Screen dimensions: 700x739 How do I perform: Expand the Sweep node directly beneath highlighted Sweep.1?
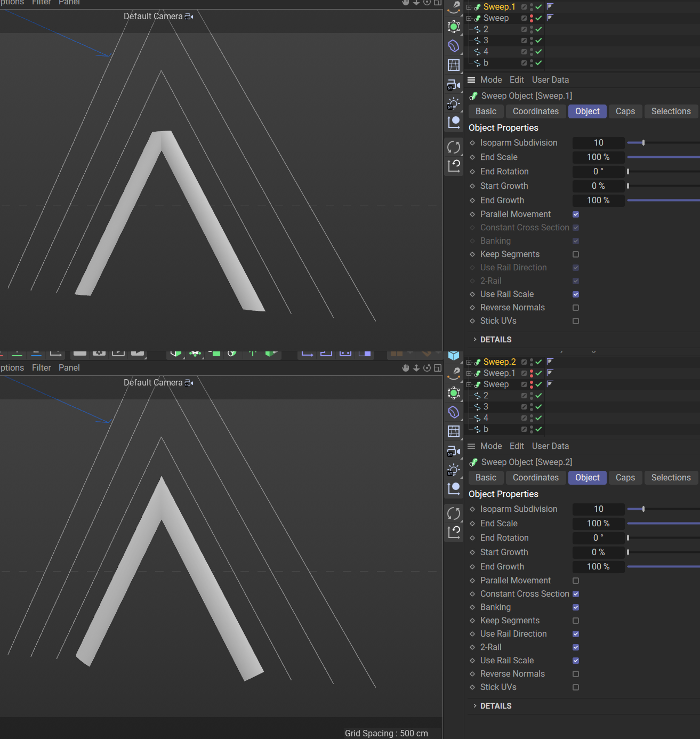tap(469, 18)
